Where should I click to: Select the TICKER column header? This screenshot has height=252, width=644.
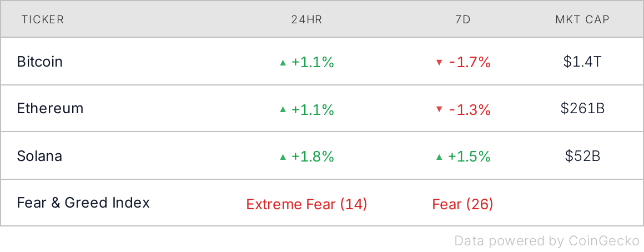[x=43, y=19]
